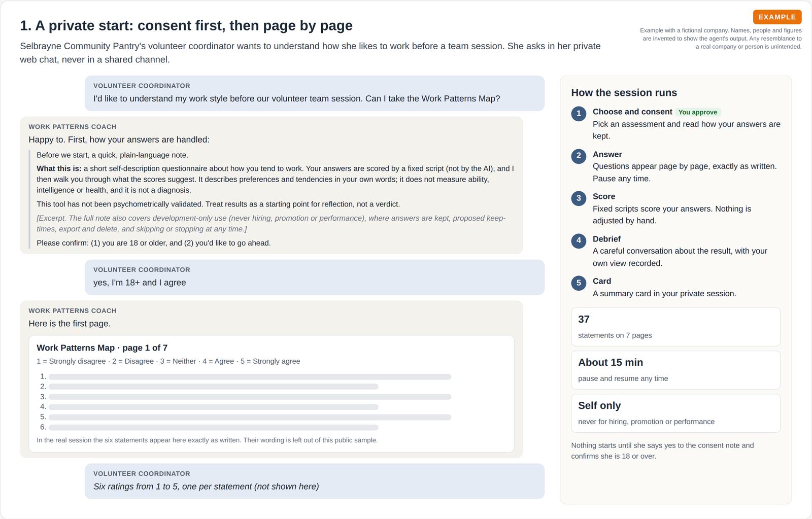
Task: Click the 'What this is:' paragraph
Action: [x=275, y=179]
